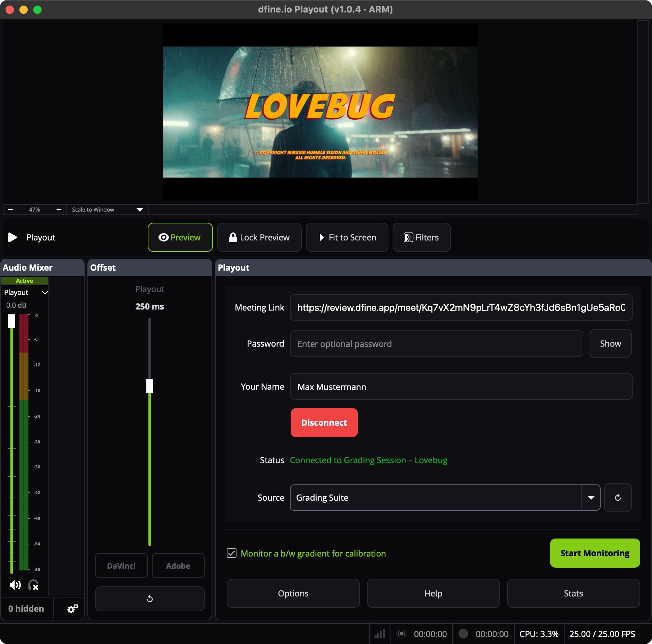Click the Offset panel header

[150, 268]
